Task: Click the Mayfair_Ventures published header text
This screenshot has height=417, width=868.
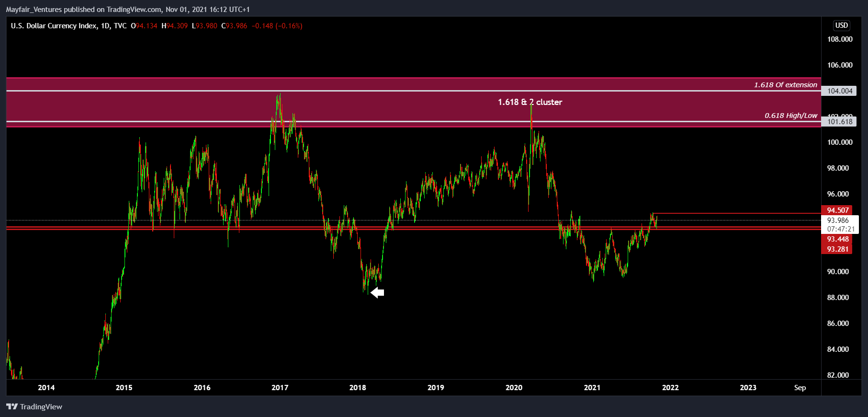Action: [128, 9]
